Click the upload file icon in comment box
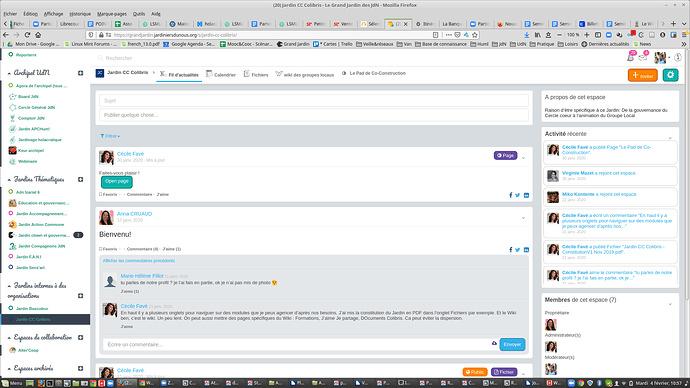The height and width of the screenshot is (388, 690). [494, 343]
